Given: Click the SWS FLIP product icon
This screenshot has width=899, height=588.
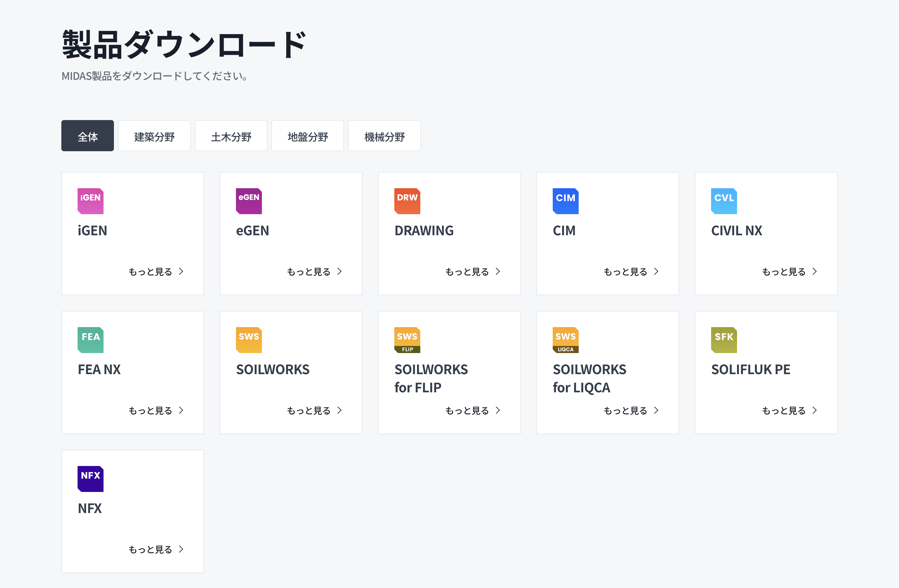Looking at the screenshot, I should click(x=407, y=340).
